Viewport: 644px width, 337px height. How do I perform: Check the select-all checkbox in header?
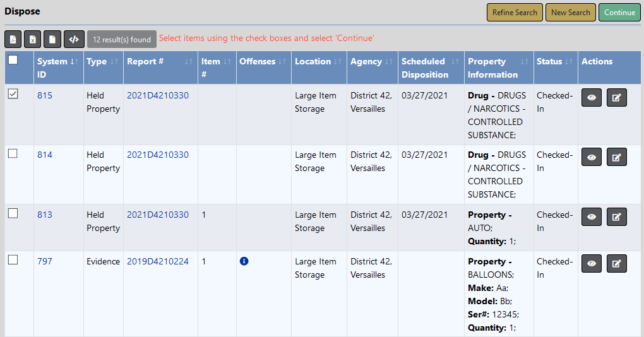click(13, 61)
